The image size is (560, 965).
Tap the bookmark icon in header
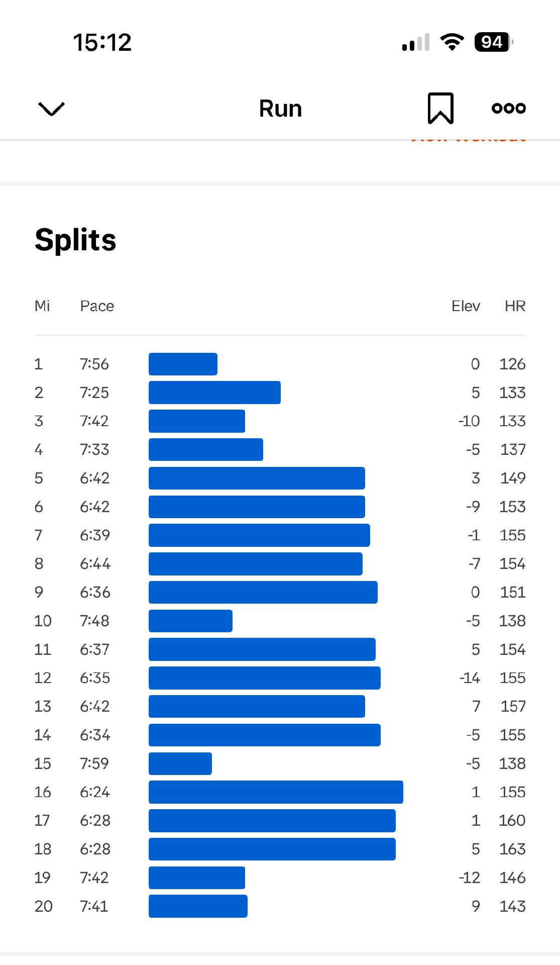click(x=440, y=108)
